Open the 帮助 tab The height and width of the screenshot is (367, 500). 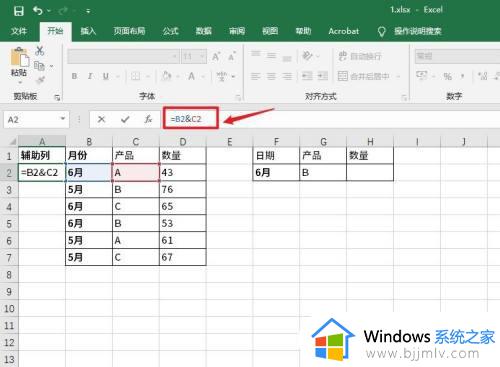tap(303, 31)
